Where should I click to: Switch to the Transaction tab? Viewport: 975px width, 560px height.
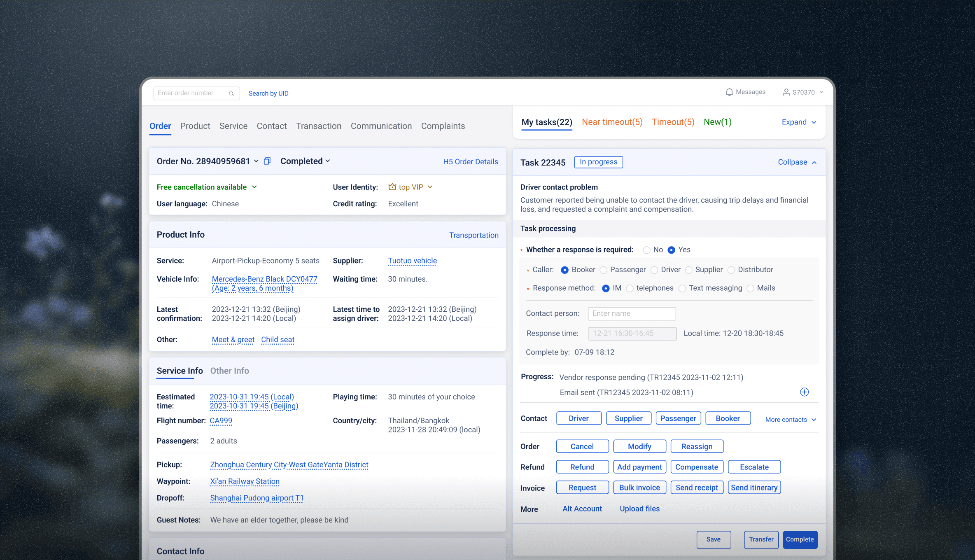pos(319,126)
